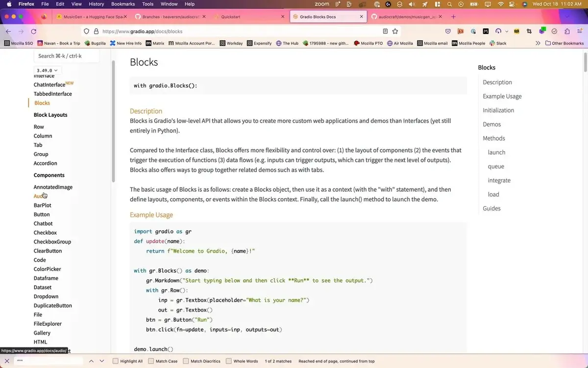Open the Firefox application menu icon

pyautogui.click(x=579, y=31)
